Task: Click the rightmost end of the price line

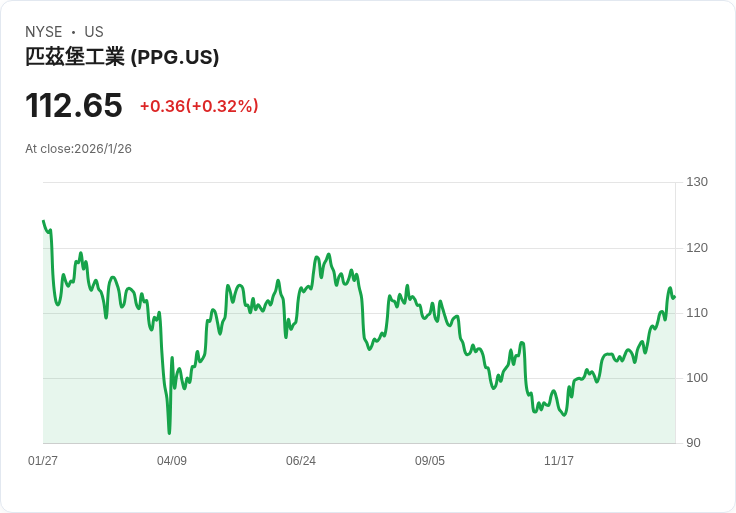Action: [675, 297]
